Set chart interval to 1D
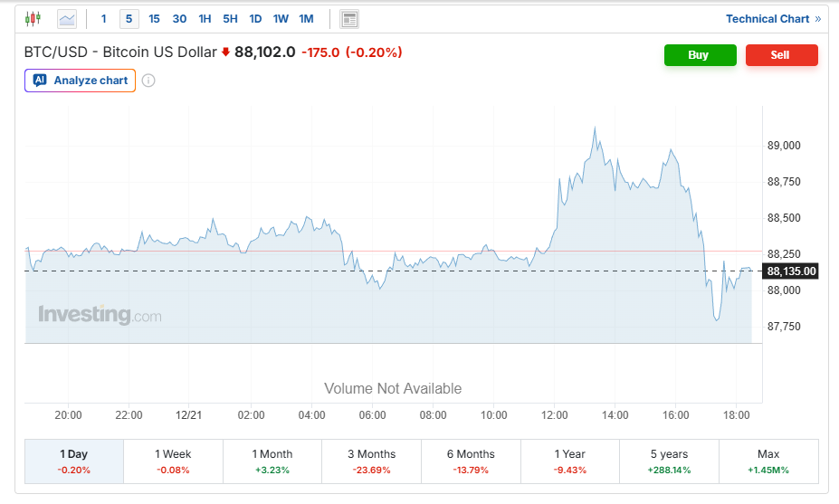Screen dimensions: 839x504 [x=255, y=19]
